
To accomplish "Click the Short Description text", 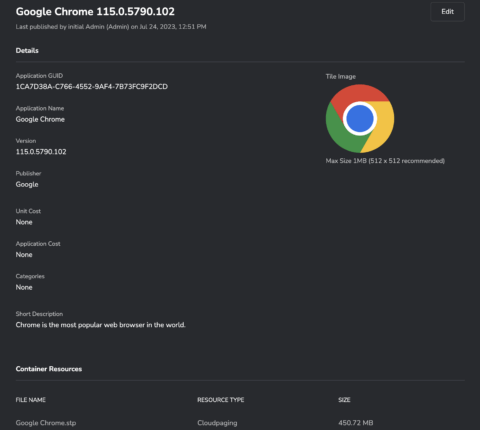I will tap(100, 325).
